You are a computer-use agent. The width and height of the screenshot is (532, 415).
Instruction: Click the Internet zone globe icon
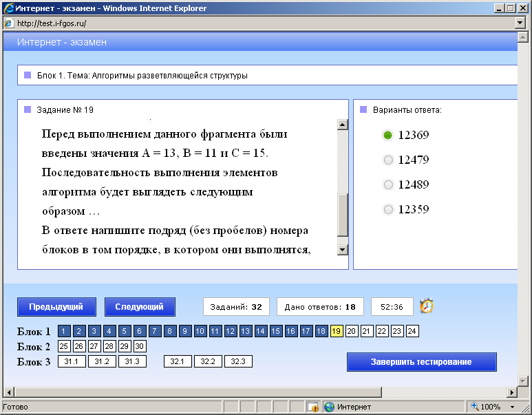pos(329,407)
